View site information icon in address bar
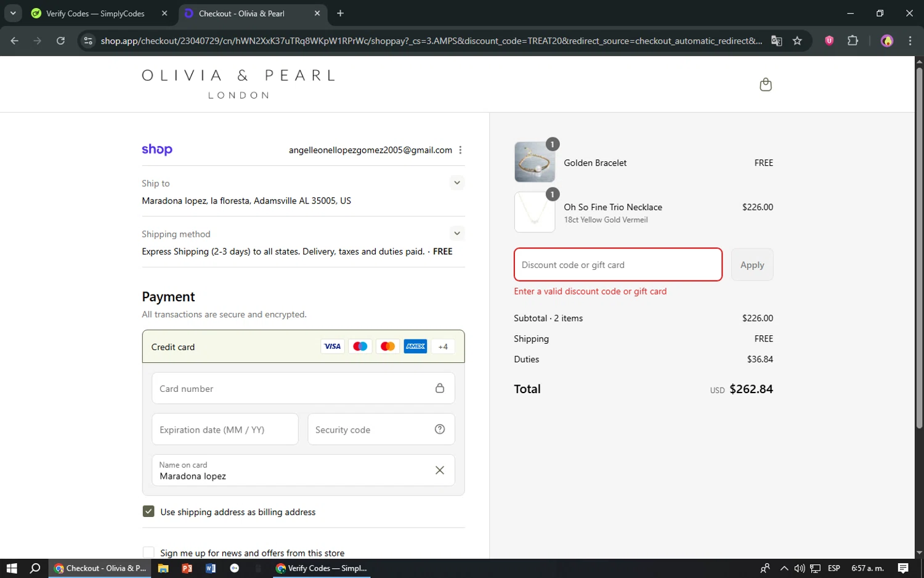Screen dimensions: 924x578 [x=88, y=41]
